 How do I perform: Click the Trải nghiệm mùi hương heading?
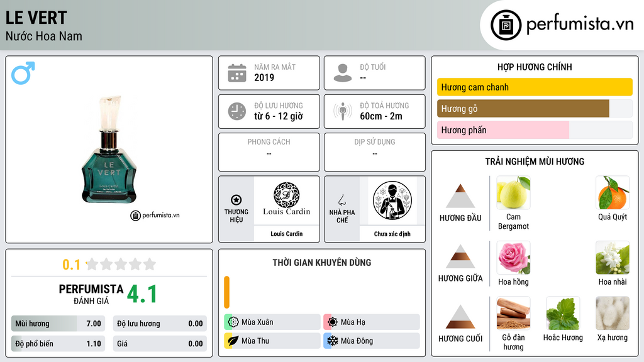tap(535, 162)
